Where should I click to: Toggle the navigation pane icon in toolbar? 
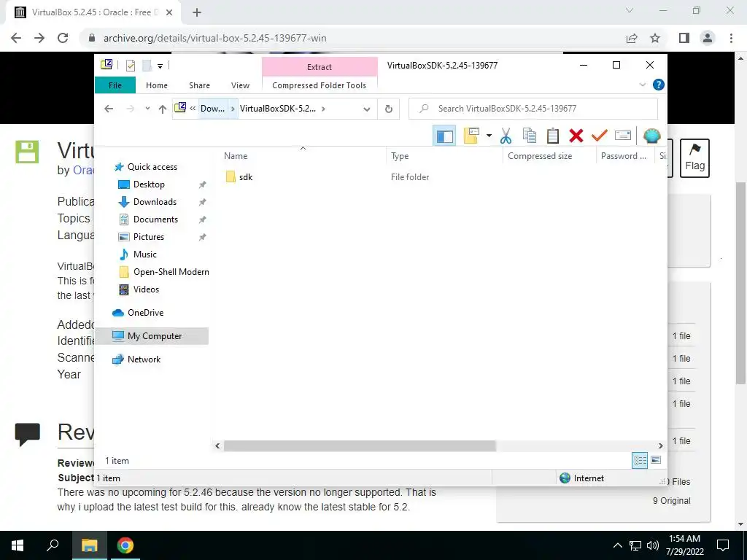coord(444,136)
